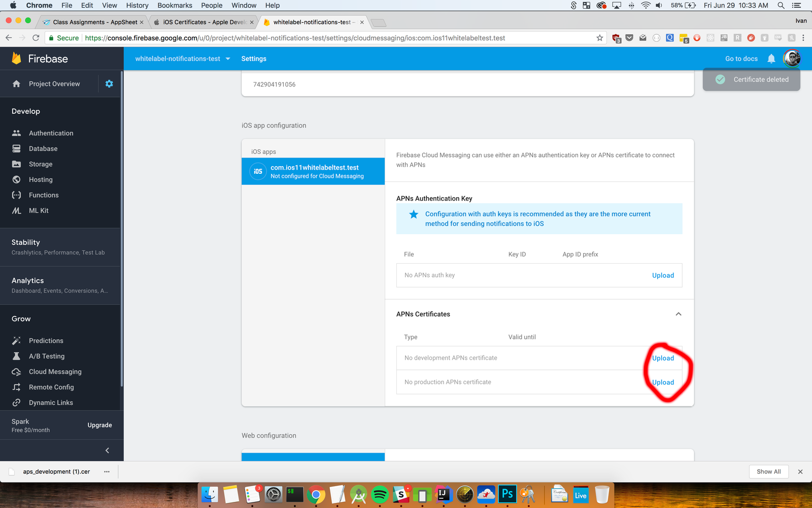812x508 pixels.
Task: Open Project Overview
Action: point(54,84)
